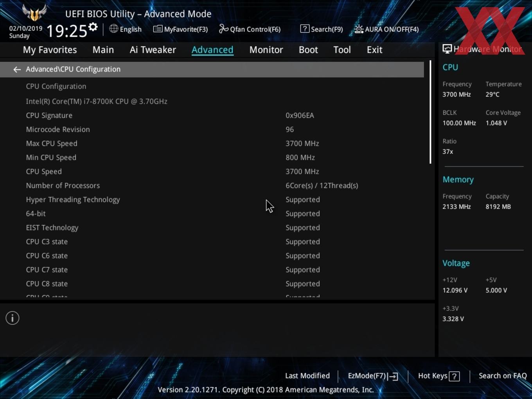Click the Advanced\CPU Configuration breadcrumb text
532x399 pixels.
point(73,69)
